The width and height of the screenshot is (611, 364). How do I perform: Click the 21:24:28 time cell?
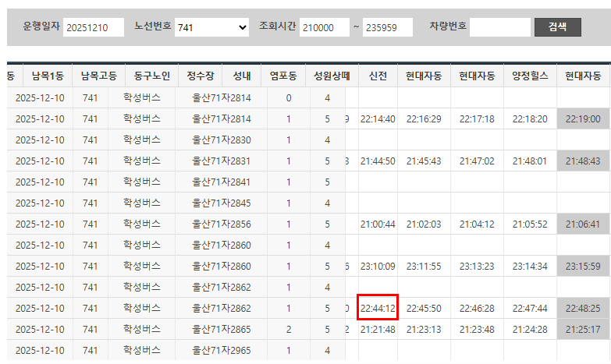point(531,329)
